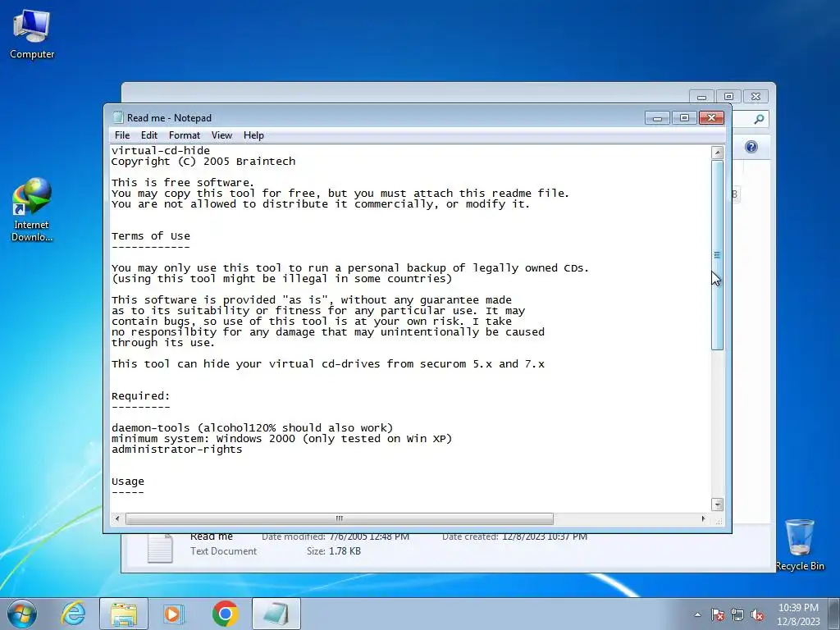This screenshot has height=630, width=840.
Task: Maximize the background Explorer window
Action: coord(728,97)
